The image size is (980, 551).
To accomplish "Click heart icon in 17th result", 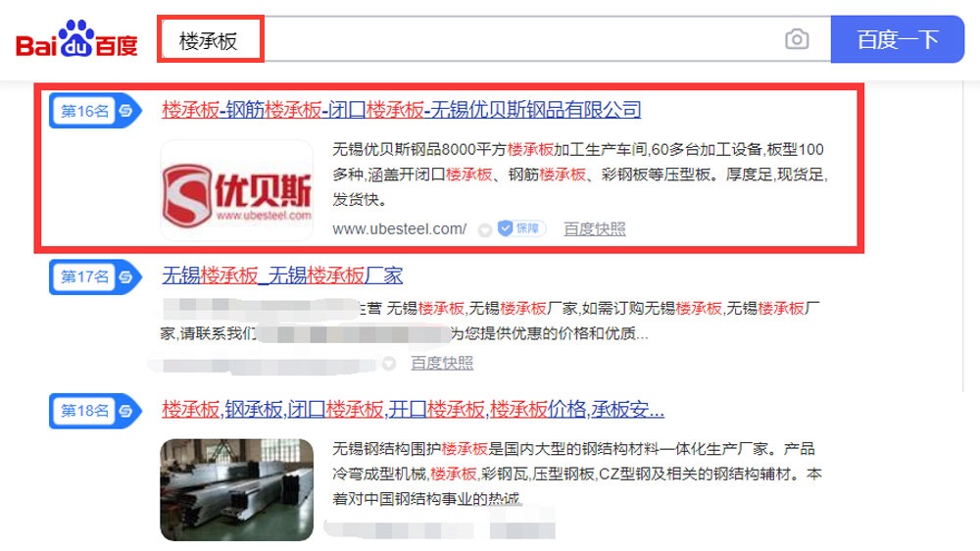I will point(389,364).
